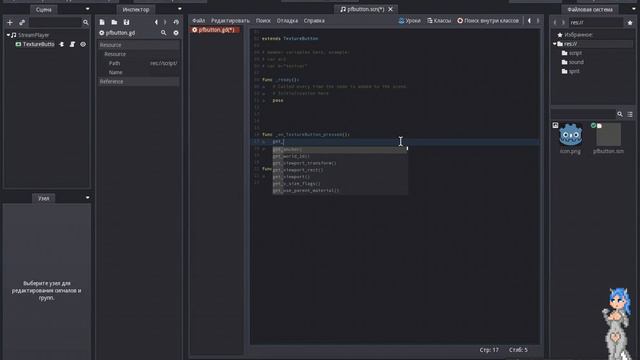Choose the first highlighted autocomplete suggestion
This screenshot has height=360, width=640.
click(340, 149)
